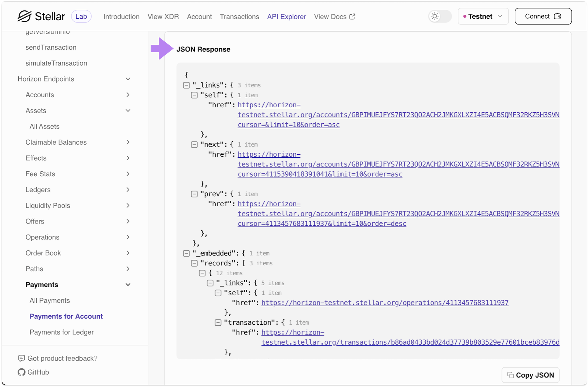Click the external-link icon beside View Docs

pos(352,17)
